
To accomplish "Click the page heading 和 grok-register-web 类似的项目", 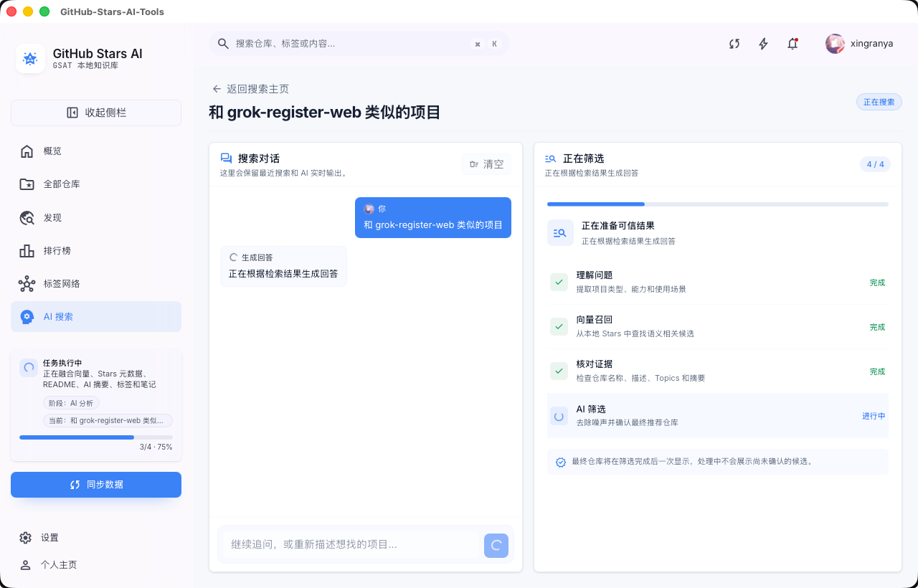I will pyautogui.click(x=325, y=113).
